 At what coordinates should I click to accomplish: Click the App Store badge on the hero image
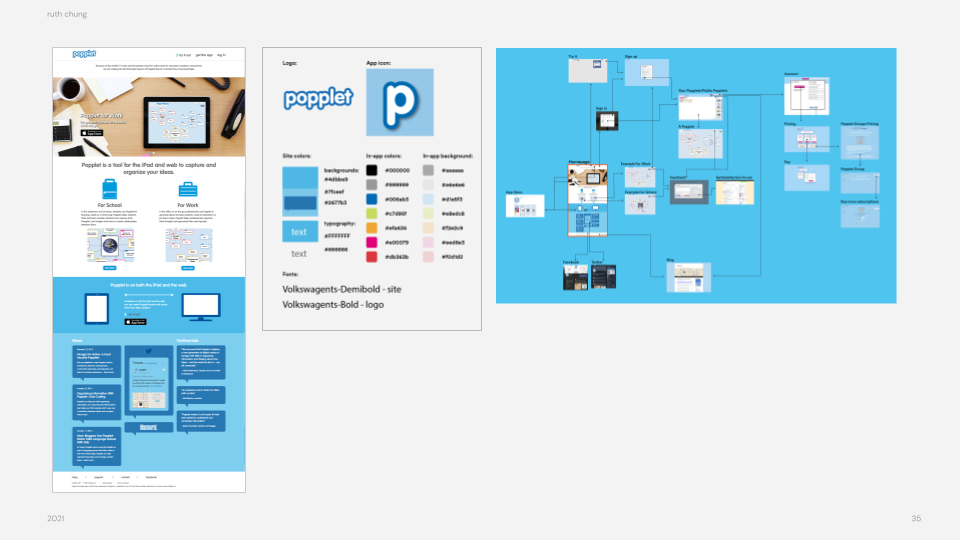click(x=92, y=133)
